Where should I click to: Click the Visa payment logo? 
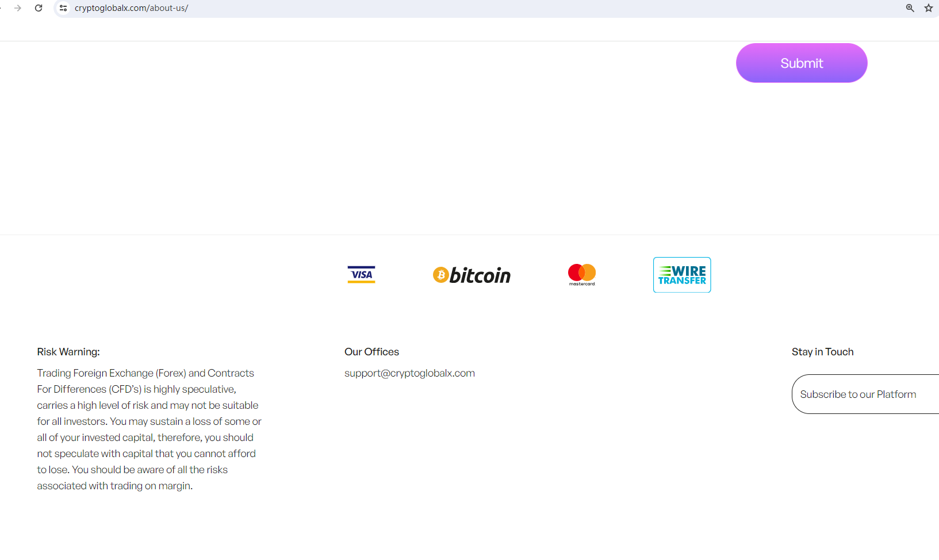pyautogui.click(x=361, y=275)
